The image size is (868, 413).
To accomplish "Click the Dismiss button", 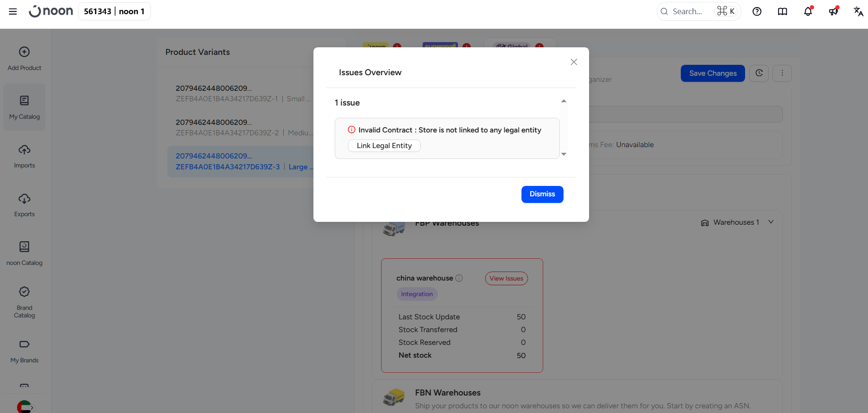I will click(x=542, y=194).
